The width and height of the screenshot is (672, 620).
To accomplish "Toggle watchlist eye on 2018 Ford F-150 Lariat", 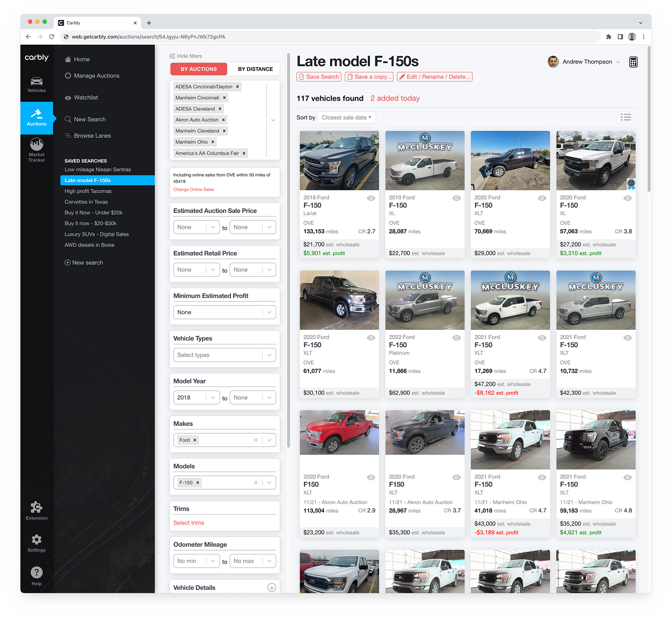I will [371, 198].
